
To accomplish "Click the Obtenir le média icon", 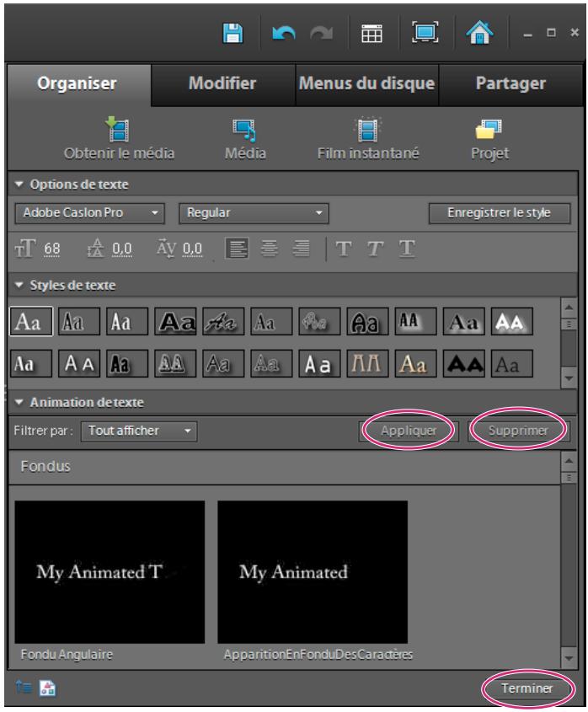I will (118, 130).
